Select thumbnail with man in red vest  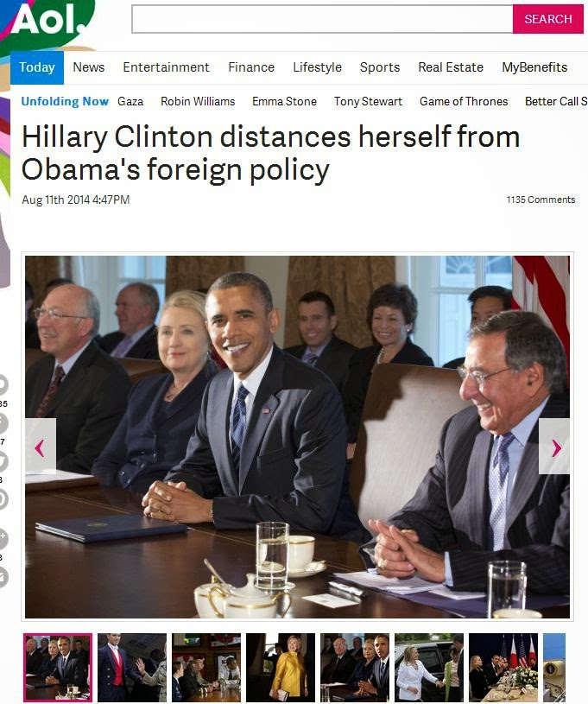(132, 667)
